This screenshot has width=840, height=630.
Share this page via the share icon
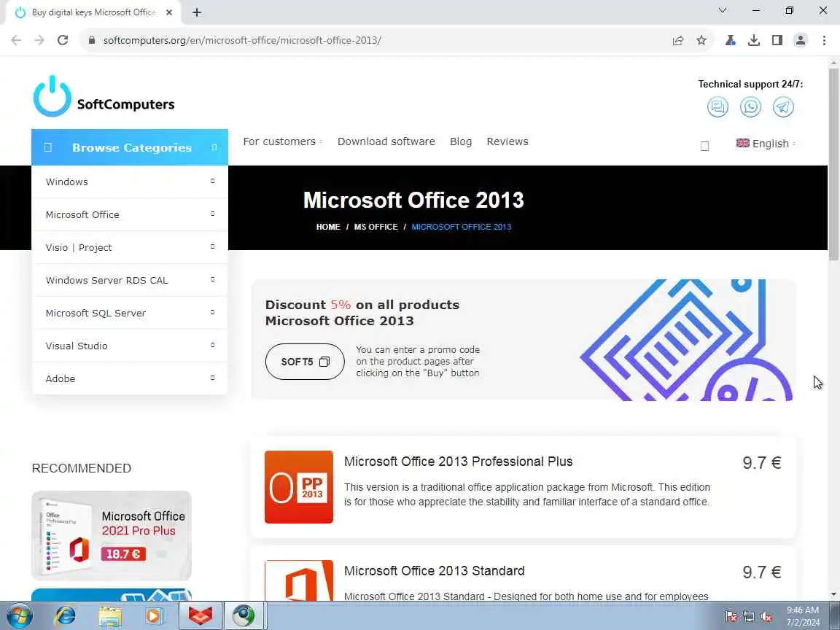pos(677,40)
